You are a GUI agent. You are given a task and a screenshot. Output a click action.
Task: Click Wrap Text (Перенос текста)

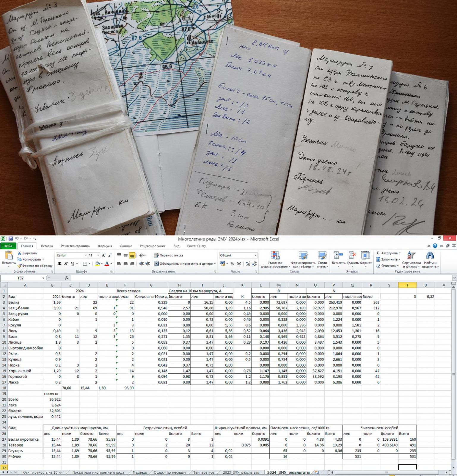pyautogui.click(x=168, y=255)
